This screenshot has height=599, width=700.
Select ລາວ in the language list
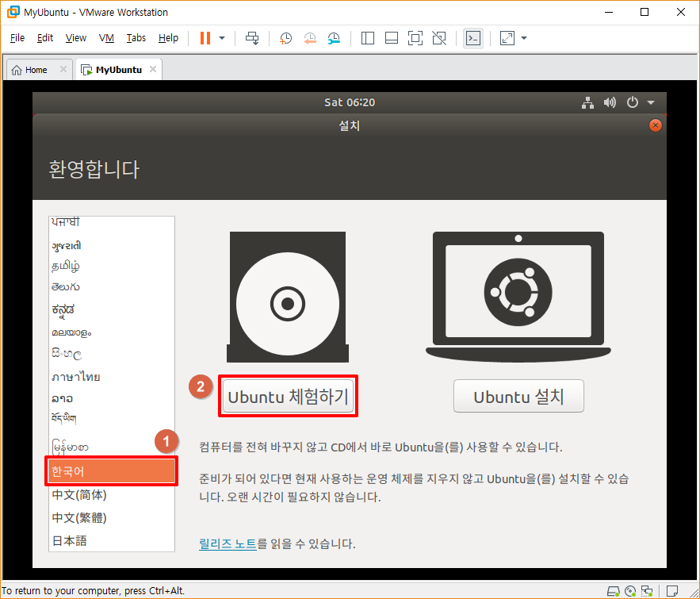pos(112,398)
